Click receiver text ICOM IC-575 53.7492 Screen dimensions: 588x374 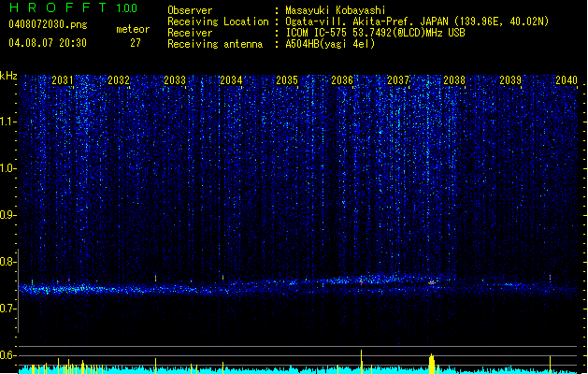pyautogui.click(x=375, y=33)
